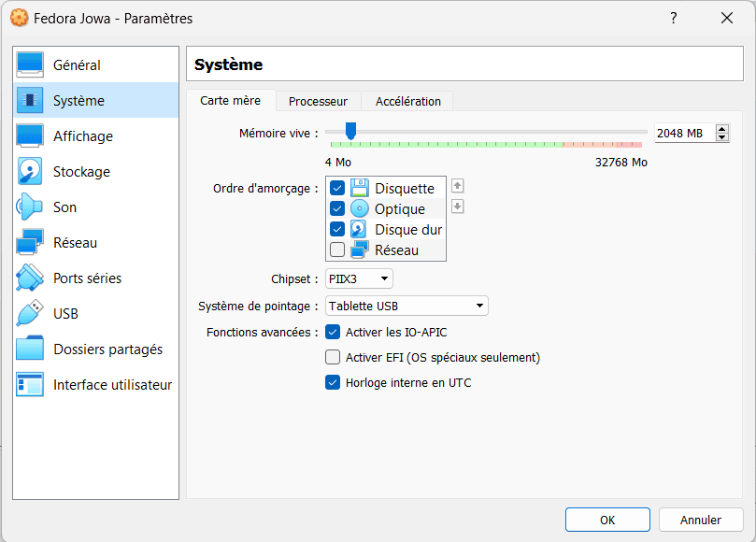Toggle Activer les IO-APIC checkbox
The height and width of the screenshot is (542, 756).
pyautogui.click(x=333, y=332)
